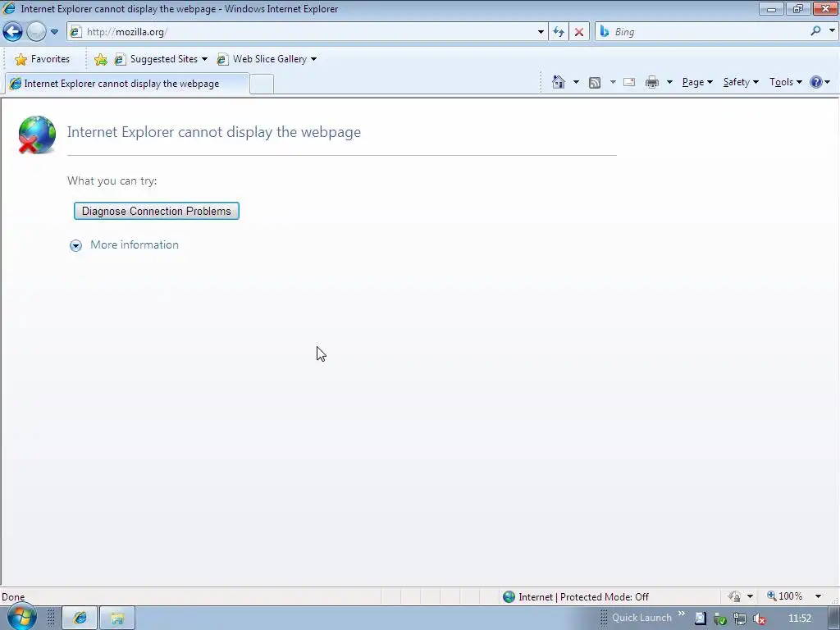
Task: Expand Quick Launch chevron
Action: (x=682, y=614)
